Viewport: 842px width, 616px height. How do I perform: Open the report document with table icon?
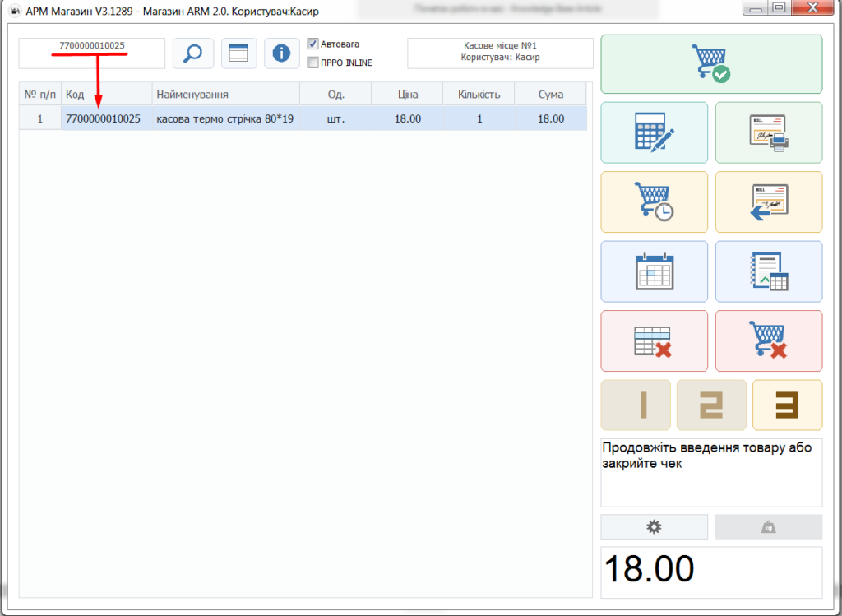click(x=769, y=271)
